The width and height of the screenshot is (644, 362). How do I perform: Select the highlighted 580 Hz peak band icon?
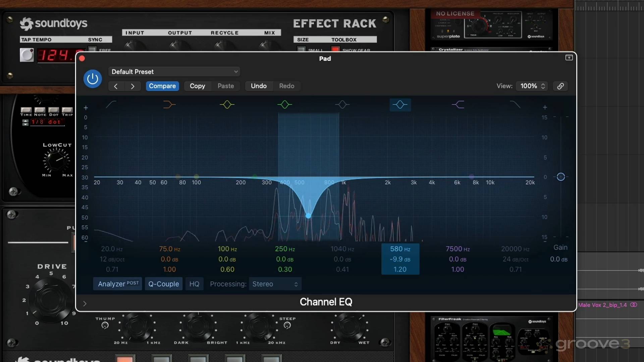[400, 105]
